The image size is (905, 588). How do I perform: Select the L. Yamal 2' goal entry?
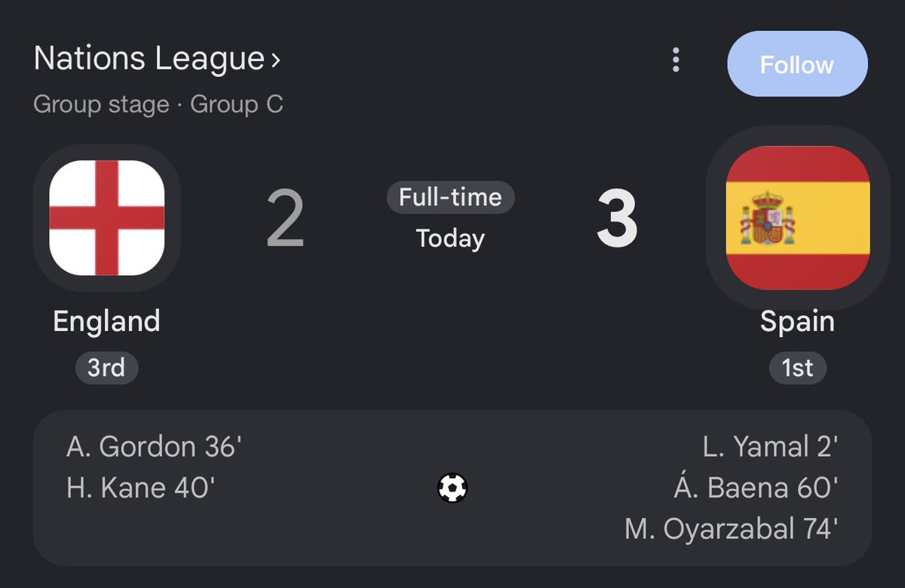tap(770, 447)
